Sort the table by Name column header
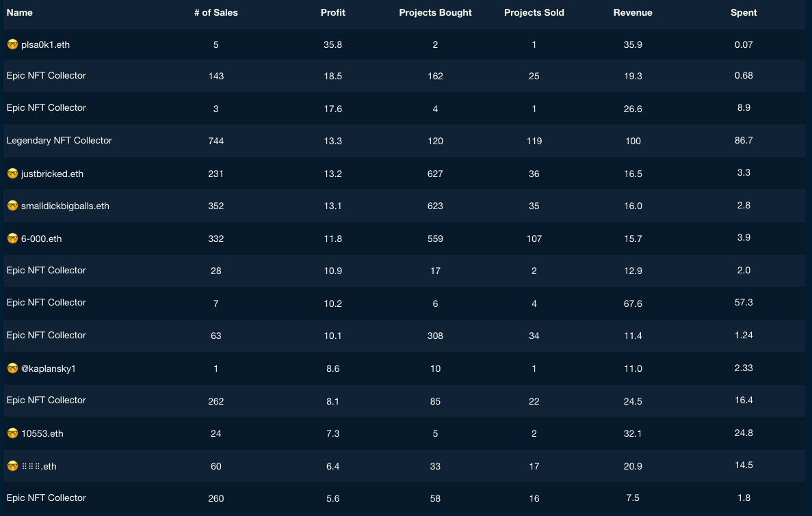 click(19, 13)
